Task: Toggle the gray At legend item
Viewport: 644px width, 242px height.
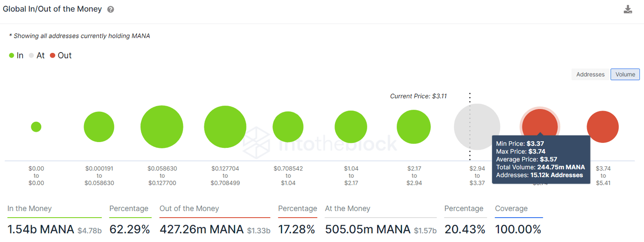Action: [x=36, y=55]
